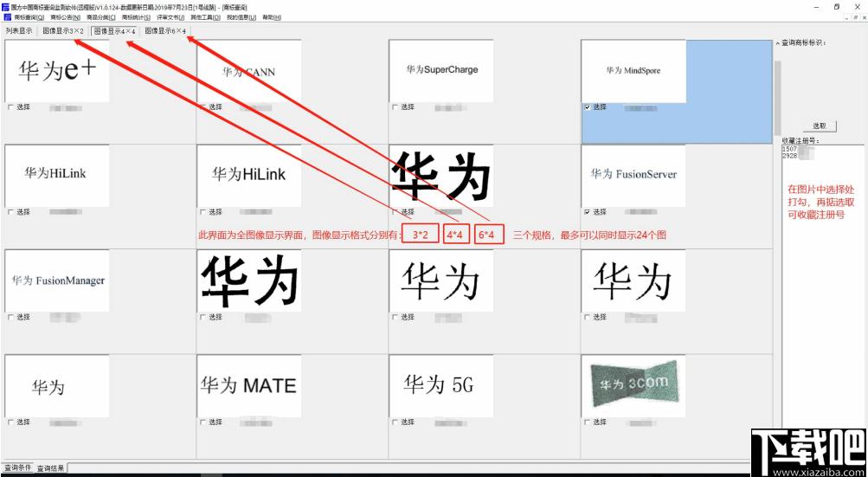The width and height of the screenshot is (868, 477).
Task: Select the 华为SuperCharge trademark image
Action: tap(441, 71)
